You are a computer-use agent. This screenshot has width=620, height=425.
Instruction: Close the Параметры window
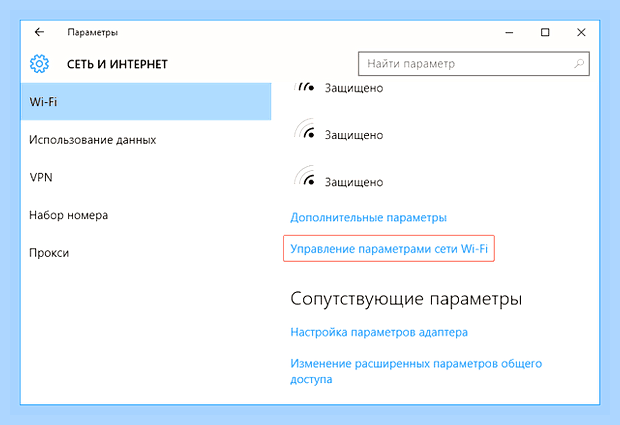(x=581, y=32)
